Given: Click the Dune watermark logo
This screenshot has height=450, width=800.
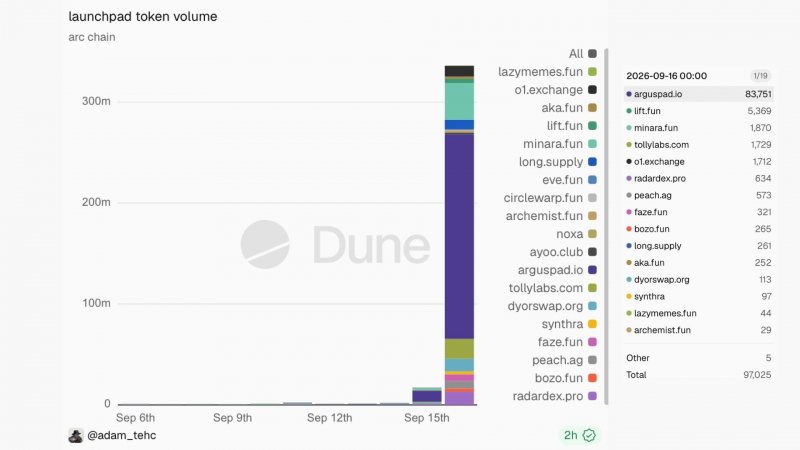Looking at the screenshot, I should (x=335, y=245).
